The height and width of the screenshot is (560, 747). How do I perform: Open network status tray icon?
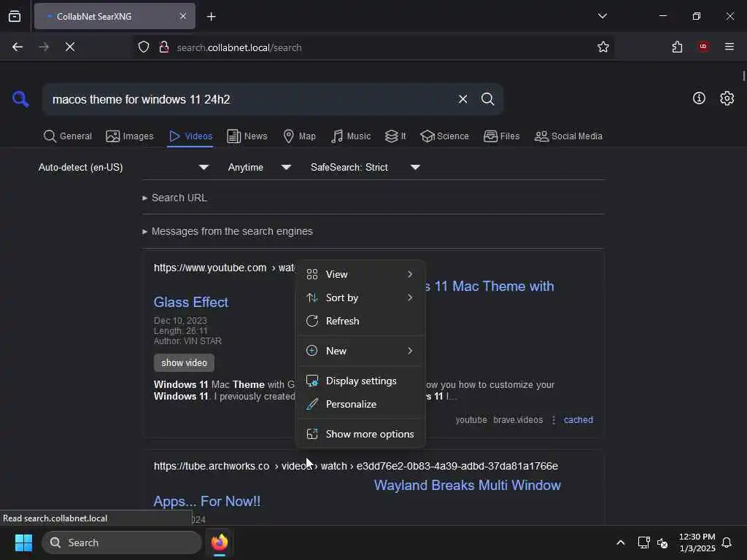(x=643, y=542)
